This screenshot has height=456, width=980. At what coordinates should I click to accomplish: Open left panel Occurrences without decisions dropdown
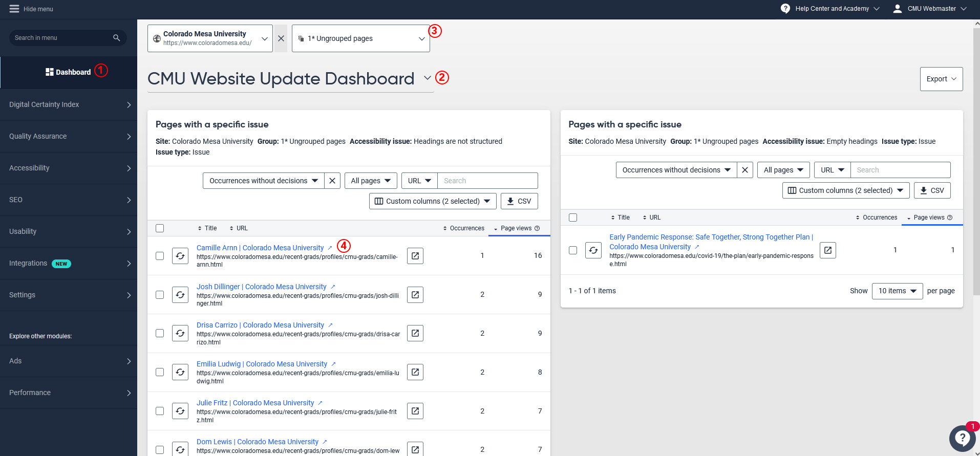pyautogui.click(x=264, y=181)
